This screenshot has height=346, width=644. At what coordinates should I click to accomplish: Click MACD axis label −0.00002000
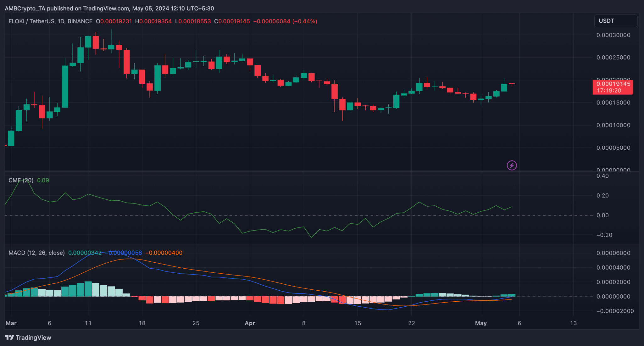615,311
